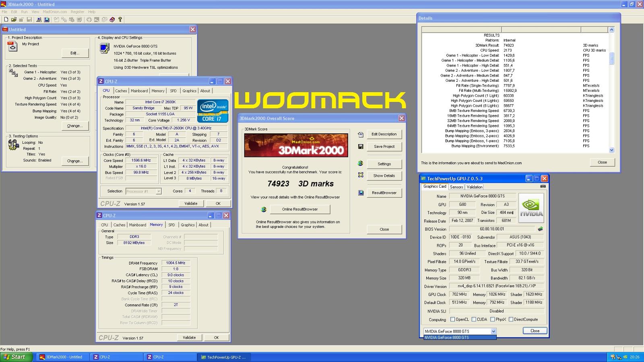Click the Edit Description button
This screenshot has height=362, width=644.
click(x=384, y=134)
